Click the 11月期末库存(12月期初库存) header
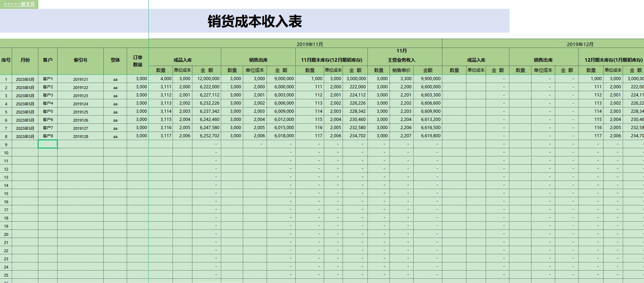This screenshot has width=644, height=283. 332,60
